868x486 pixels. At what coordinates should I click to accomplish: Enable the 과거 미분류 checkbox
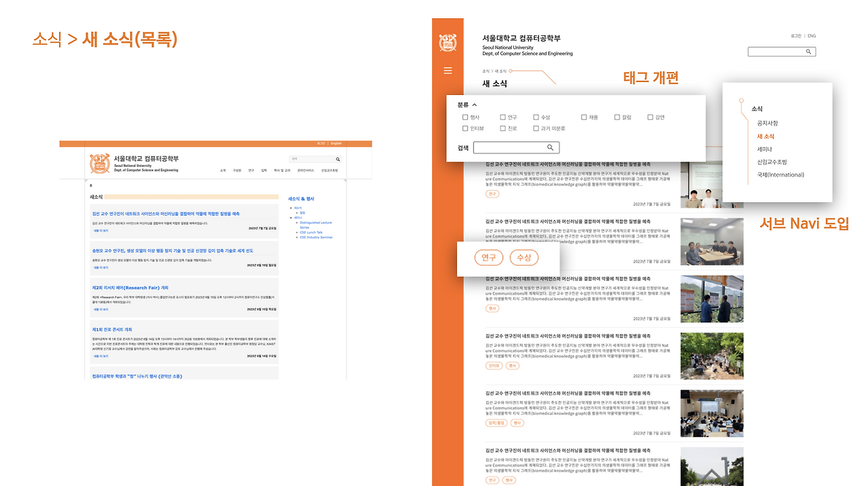click(x=536, y=128)
